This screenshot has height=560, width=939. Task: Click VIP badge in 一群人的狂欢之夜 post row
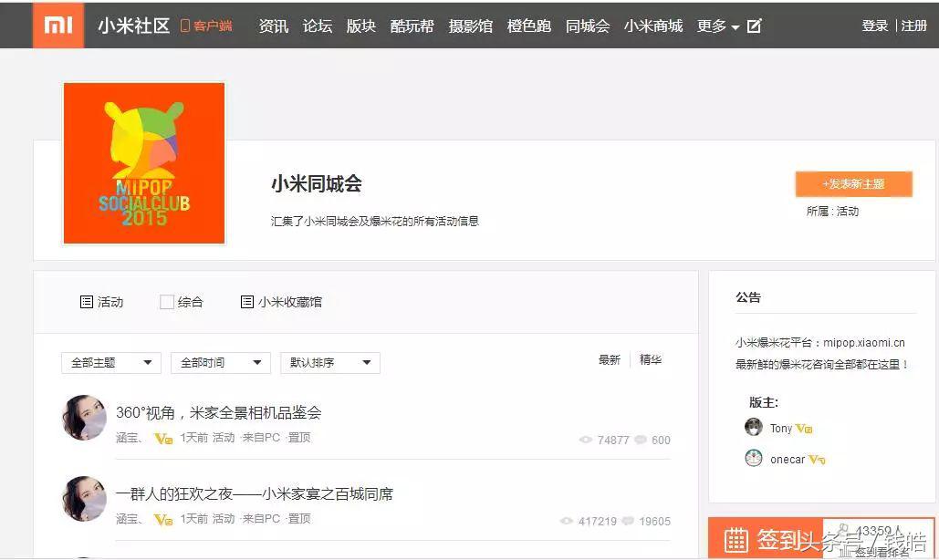pyautogui.click(x=163, y=520)
